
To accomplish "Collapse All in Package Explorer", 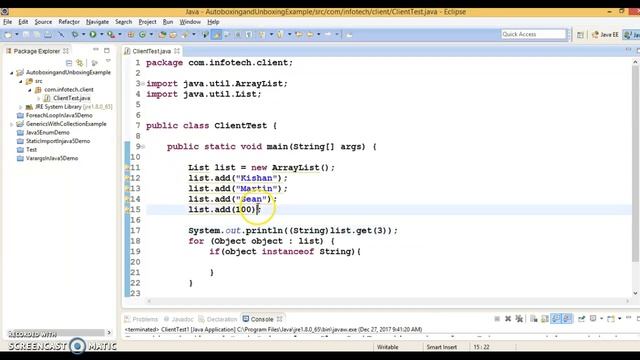I will pos(69,63).
